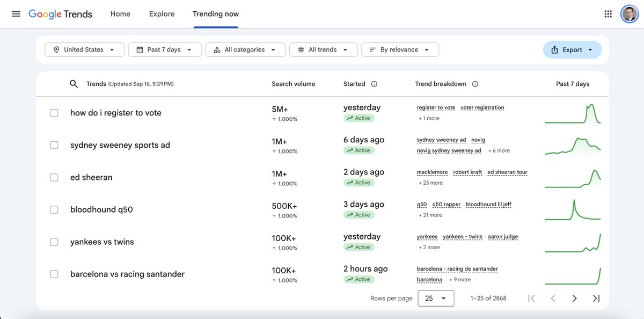
Task: Open the account profile picture
Action: pos(630,14)
